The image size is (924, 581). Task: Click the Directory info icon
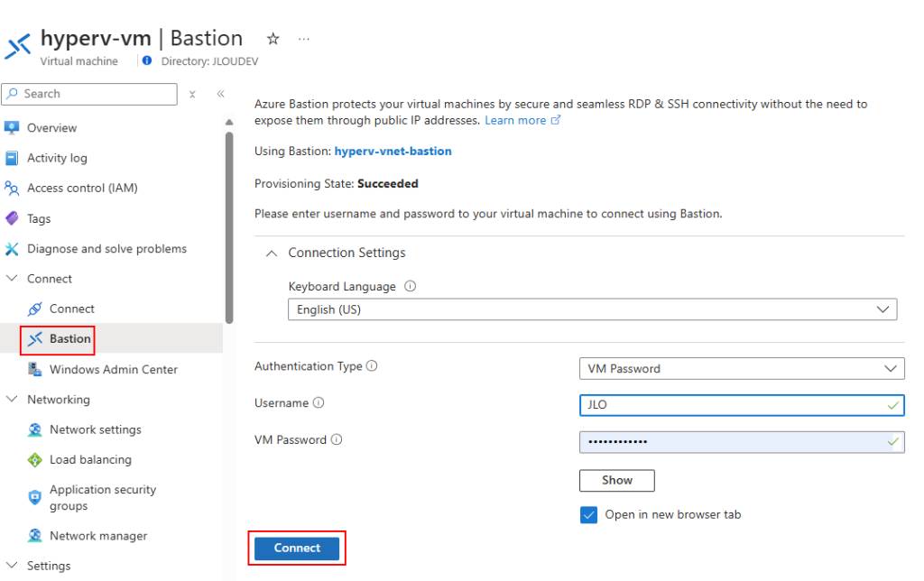point(147,60)
